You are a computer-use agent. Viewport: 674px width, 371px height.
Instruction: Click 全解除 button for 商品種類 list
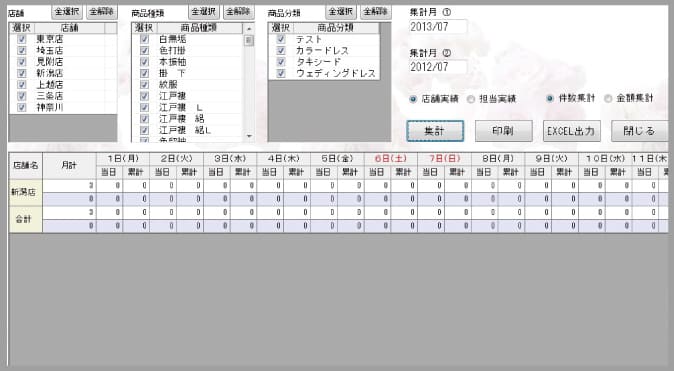(239, 12)
